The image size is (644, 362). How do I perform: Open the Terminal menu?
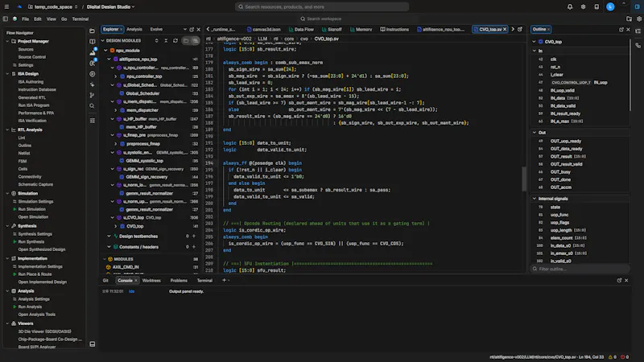(x=80, y=19)
